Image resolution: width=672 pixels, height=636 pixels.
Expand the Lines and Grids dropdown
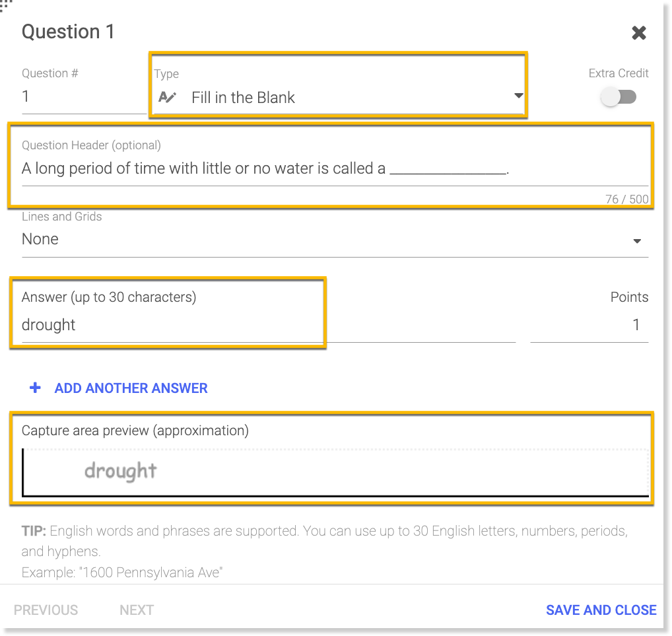tap(636, 241)
